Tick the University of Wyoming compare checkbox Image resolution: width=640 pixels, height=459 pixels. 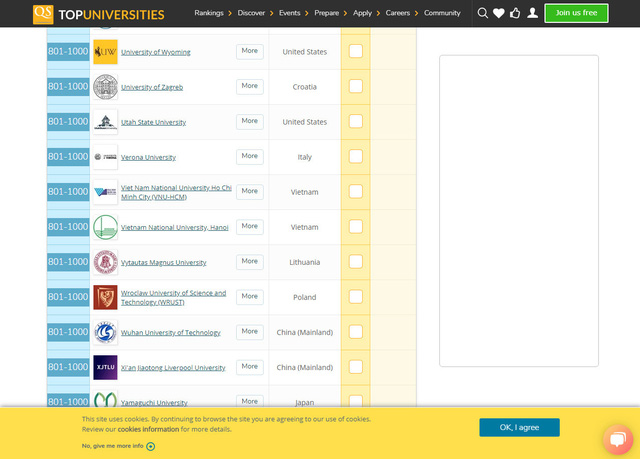355,52
